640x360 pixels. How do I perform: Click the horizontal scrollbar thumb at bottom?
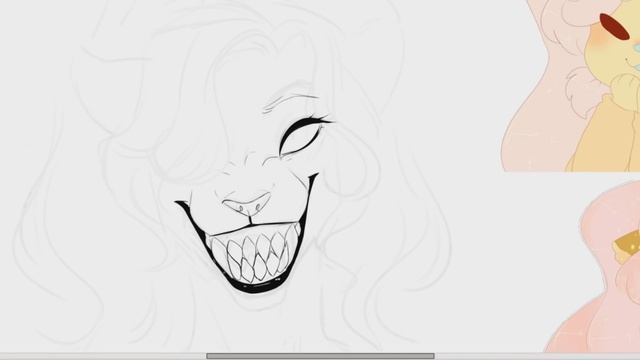320,356
